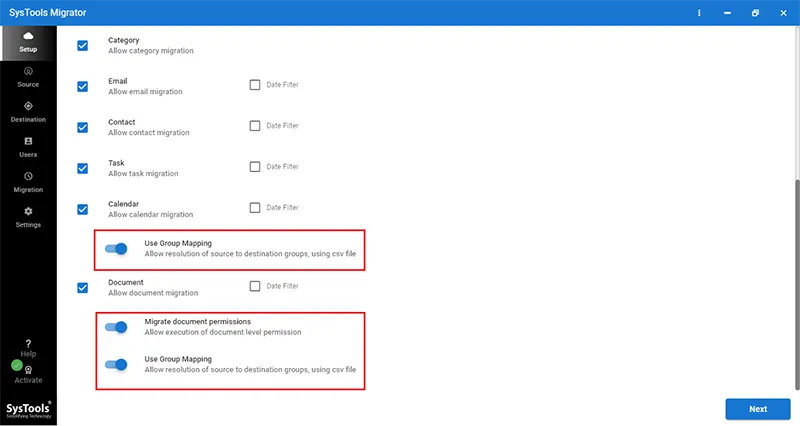The height and width of the screenshot is (426, 800).
Task: Toggle Migrate document permissions switch
Action: coord(116,327)
